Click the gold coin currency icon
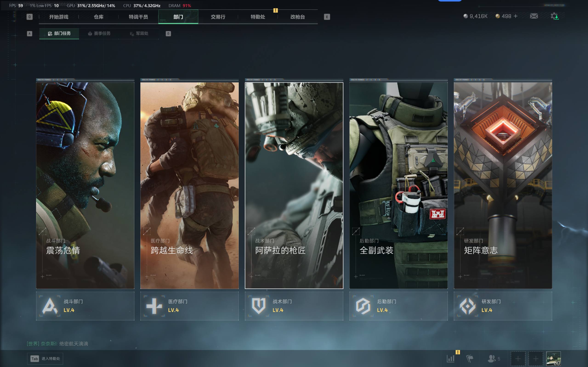 coord(497,16)
